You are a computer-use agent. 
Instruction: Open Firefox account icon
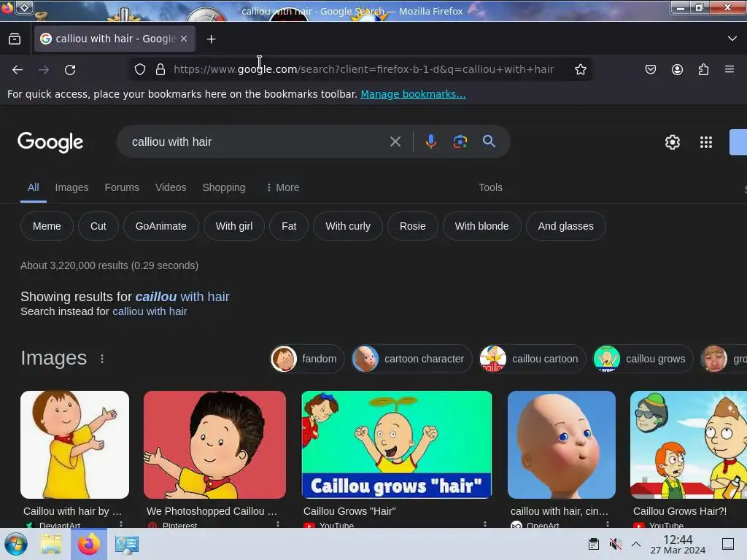point(677,69)
